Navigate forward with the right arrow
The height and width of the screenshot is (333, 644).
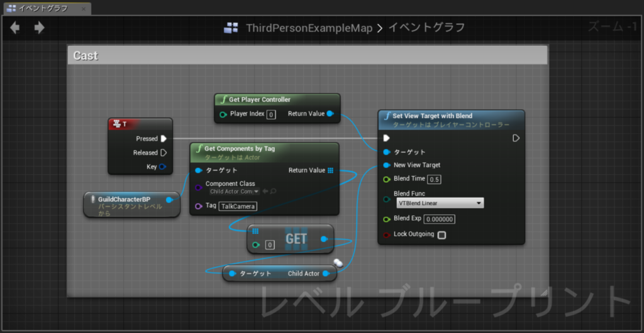point(40,28)
